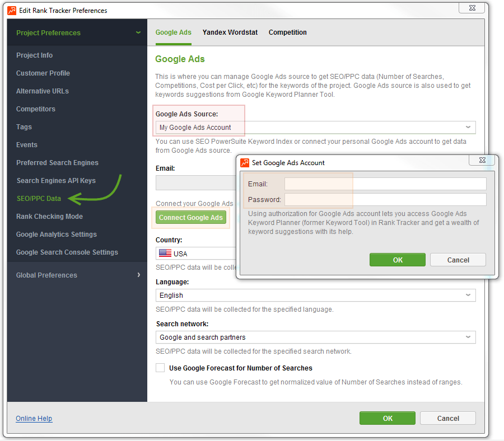Go to the Competitors section
Image resolution: width=504 pixels, height=441 pixels.
click(36, 109)
